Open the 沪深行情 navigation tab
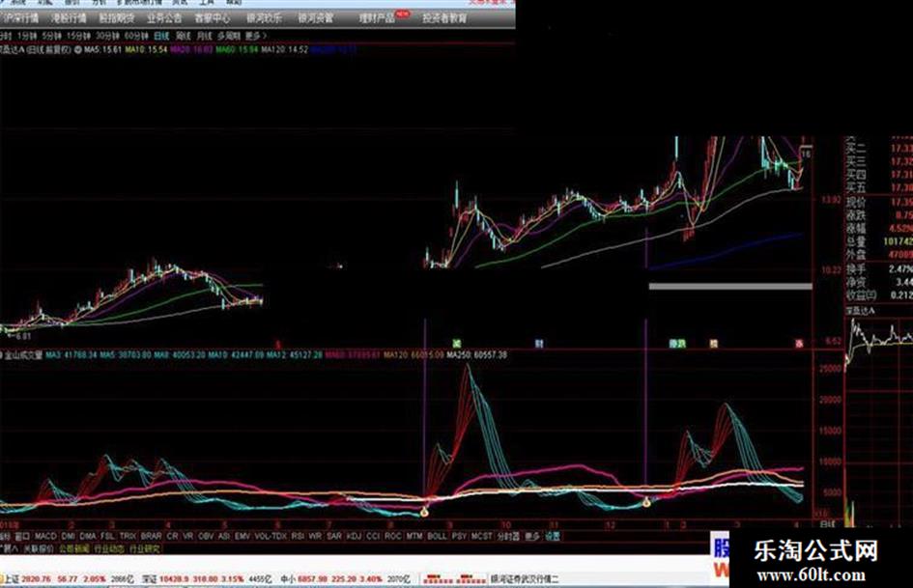The image size is (913, 588). (x=21, y=18)
